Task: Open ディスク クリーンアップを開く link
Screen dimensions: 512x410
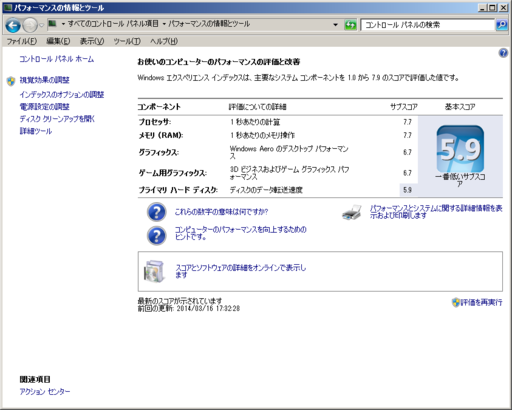Action: pos(57,119)
